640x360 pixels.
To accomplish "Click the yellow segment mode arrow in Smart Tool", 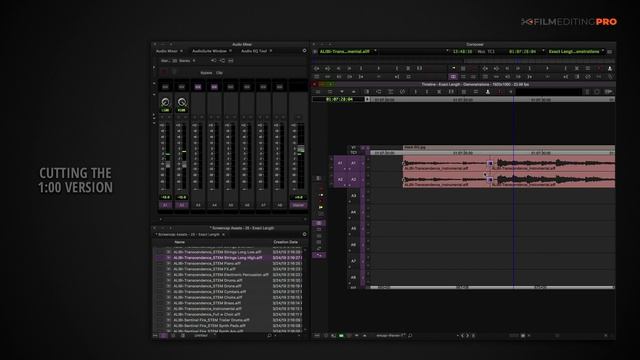I will 320,207.
